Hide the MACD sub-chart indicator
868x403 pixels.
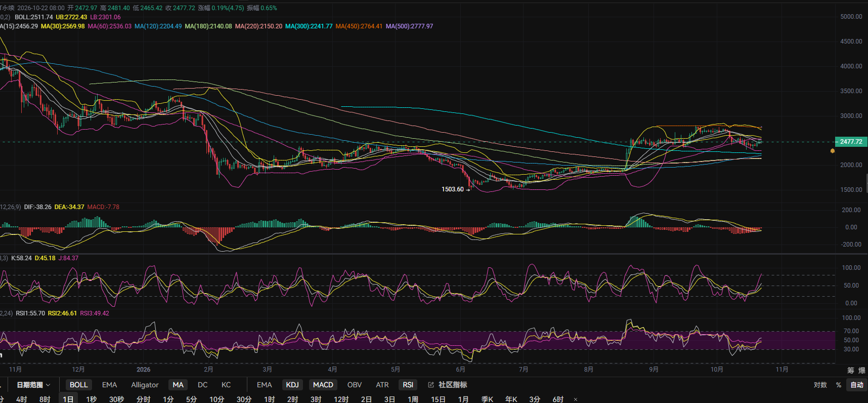pyautogui.click(x=323, y=385)
